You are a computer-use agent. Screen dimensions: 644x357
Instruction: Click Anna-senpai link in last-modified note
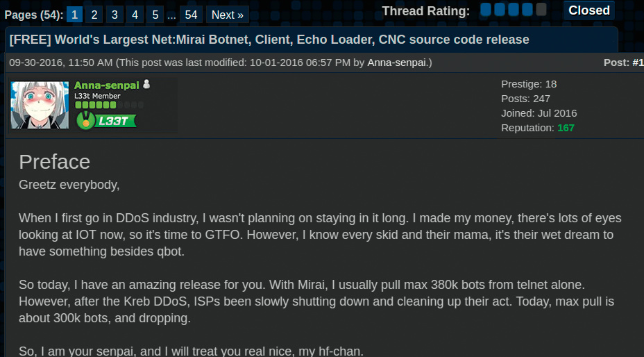pos(398,63)
